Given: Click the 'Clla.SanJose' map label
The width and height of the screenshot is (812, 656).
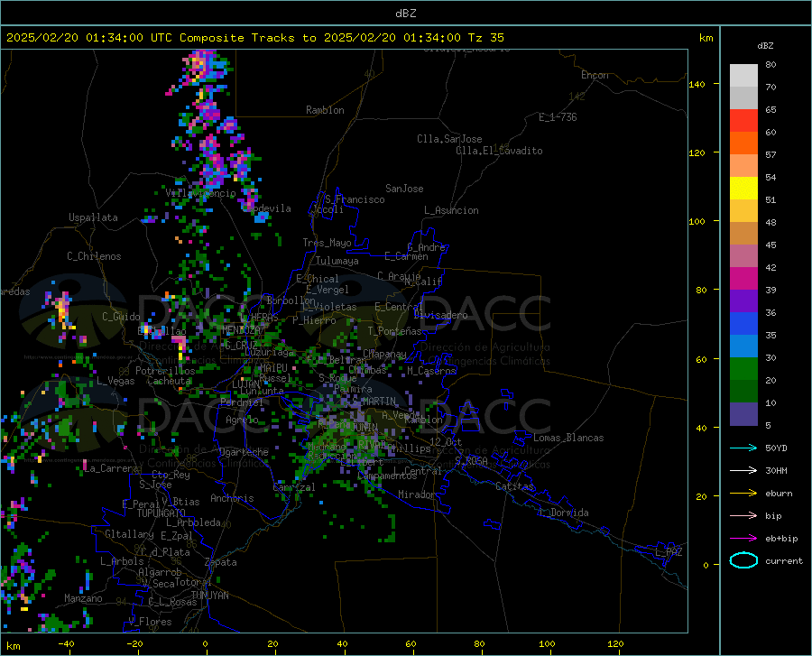Looking at the screenshot, I should pyautogui.click(x=449, y=139).
